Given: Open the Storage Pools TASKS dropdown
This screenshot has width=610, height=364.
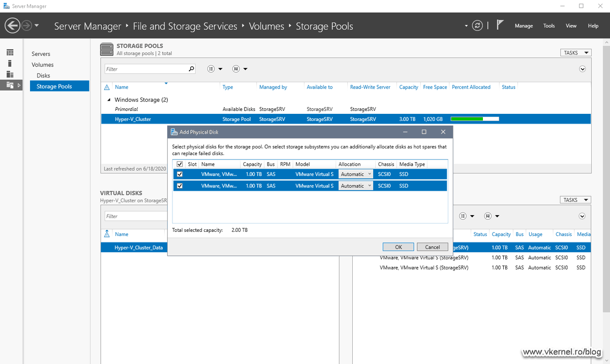Looking at the screenshot, I should click(x=576, y=53).
